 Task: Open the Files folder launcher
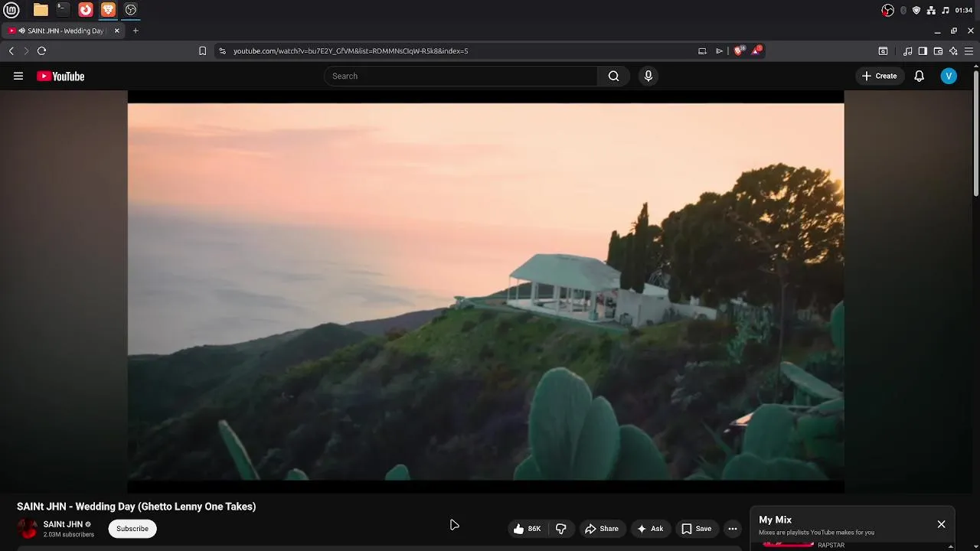41,10
